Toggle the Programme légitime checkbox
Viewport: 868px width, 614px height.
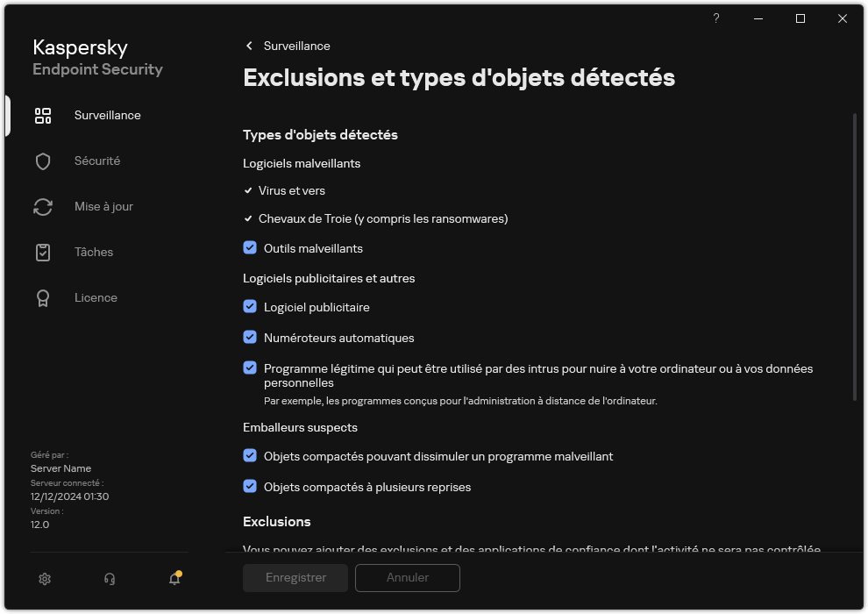click(250, 368)
